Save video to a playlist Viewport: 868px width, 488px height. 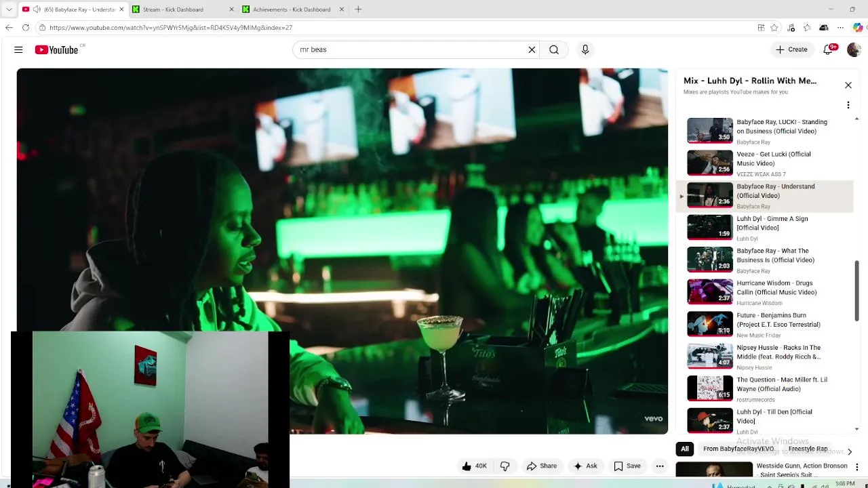[x=627, y=466]
